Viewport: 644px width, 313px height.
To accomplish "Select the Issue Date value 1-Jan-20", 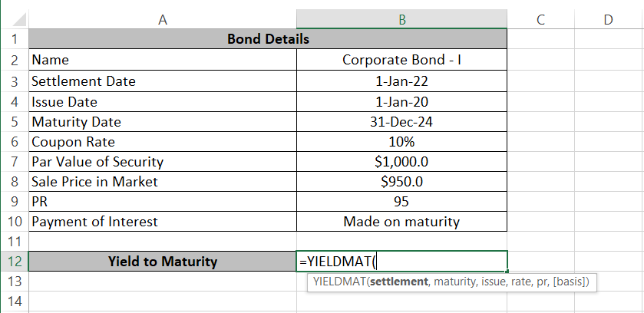I will coord(401,101).
